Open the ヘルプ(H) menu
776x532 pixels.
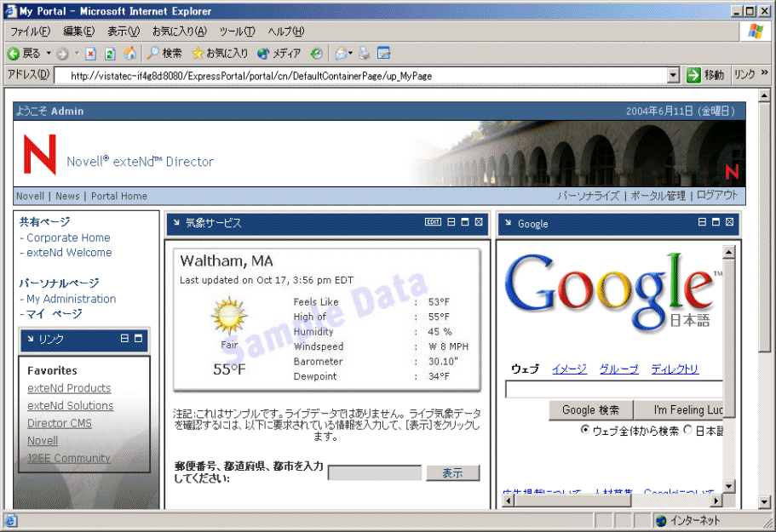(286, 31)
